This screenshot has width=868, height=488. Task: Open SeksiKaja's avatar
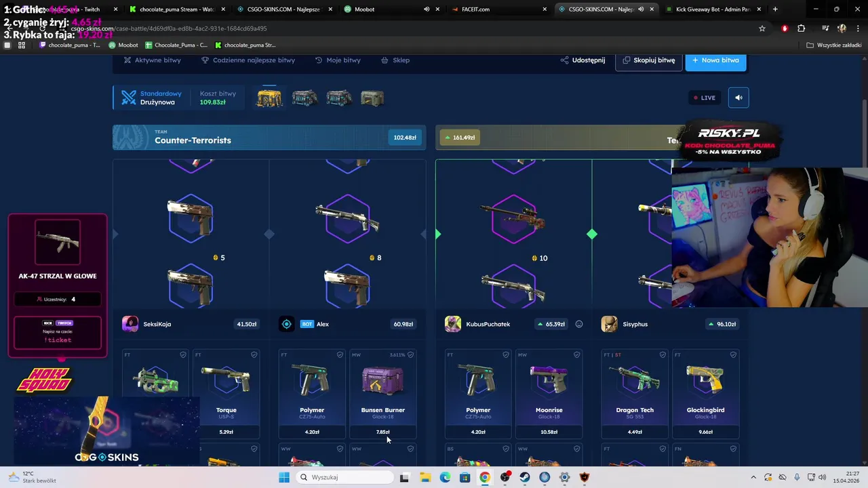[x=130, y=324]
